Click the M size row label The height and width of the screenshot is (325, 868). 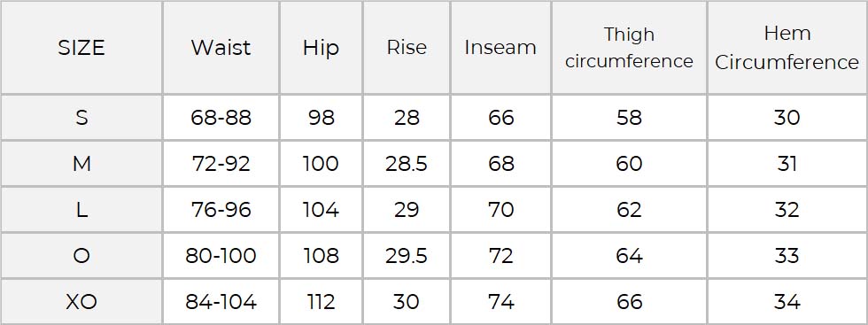[81, 164]
